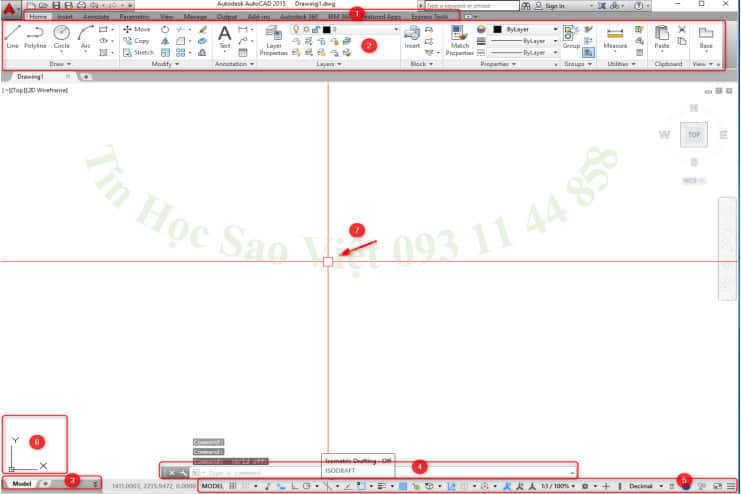Switch to the View ribbon tab
This screenshot has width=741, height=494.
166,17
